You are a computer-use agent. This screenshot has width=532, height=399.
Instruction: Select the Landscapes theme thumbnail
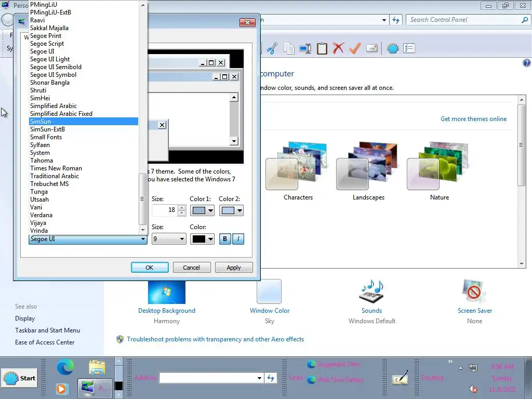368,166
